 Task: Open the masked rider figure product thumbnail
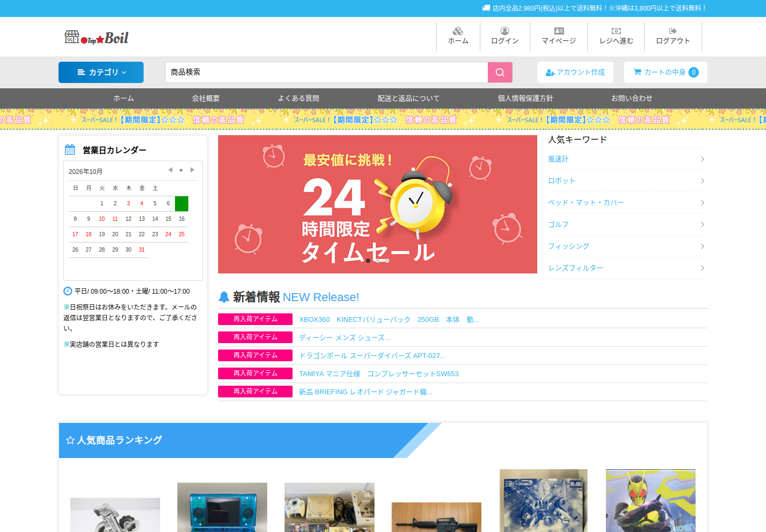coord(651,501)
